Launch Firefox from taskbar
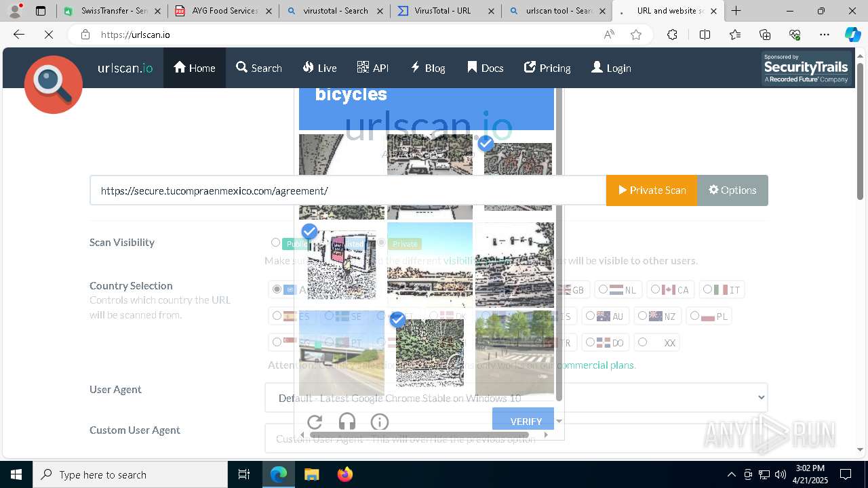 345,474
